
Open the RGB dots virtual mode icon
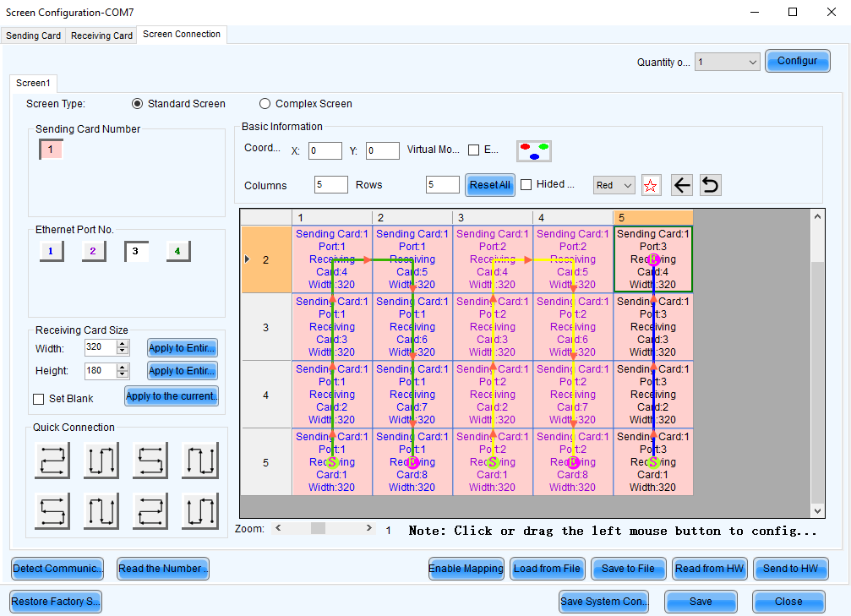pos(534,151)
